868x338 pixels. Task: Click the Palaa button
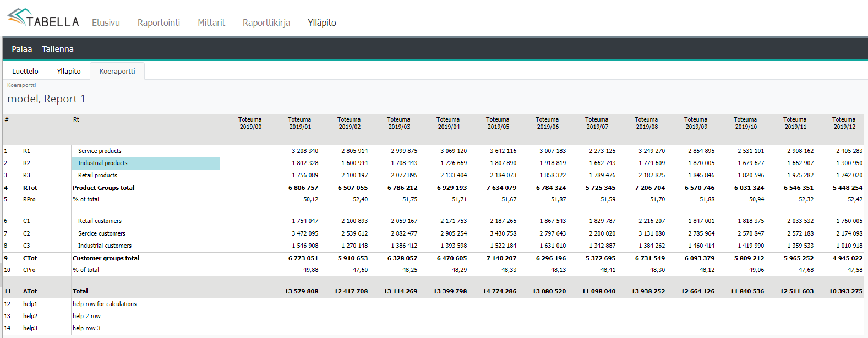click(22, 49)
